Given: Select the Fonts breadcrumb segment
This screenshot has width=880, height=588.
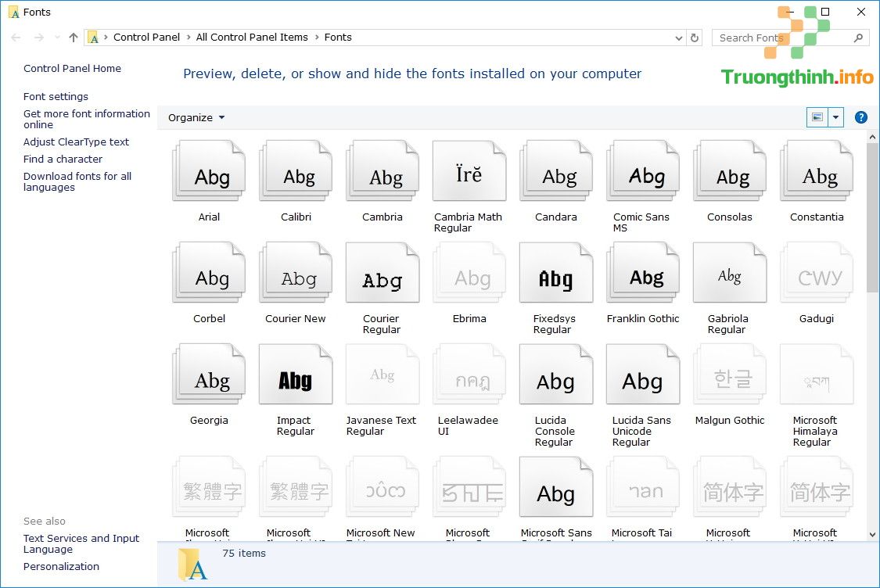Looking at the screenshot, I should [x=338, y=37].
